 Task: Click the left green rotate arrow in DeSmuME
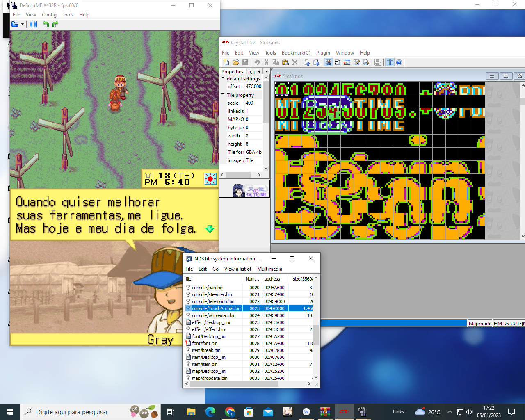[46, 24]
